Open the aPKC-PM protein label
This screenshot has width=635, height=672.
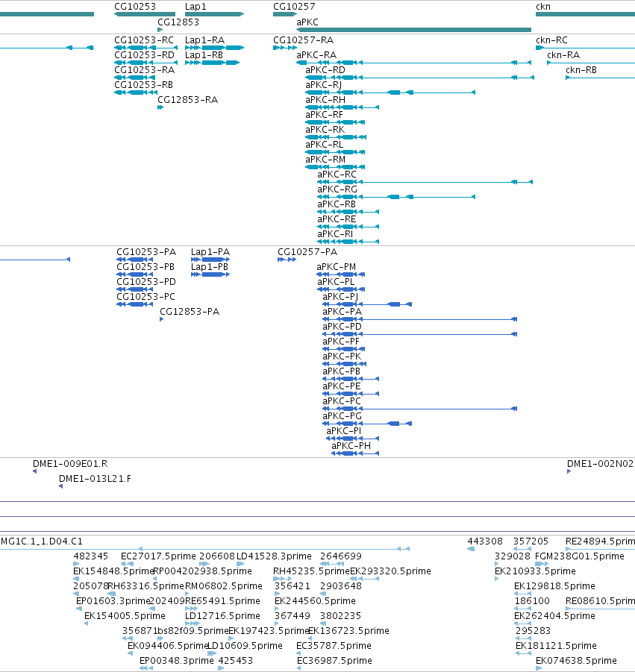click(336, 266)
